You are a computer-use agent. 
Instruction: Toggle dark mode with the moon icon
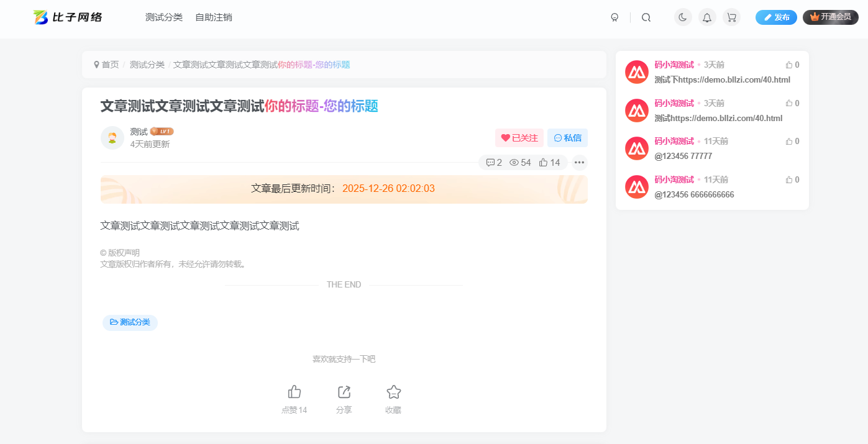pyautogui.click(x=682, y=17)
